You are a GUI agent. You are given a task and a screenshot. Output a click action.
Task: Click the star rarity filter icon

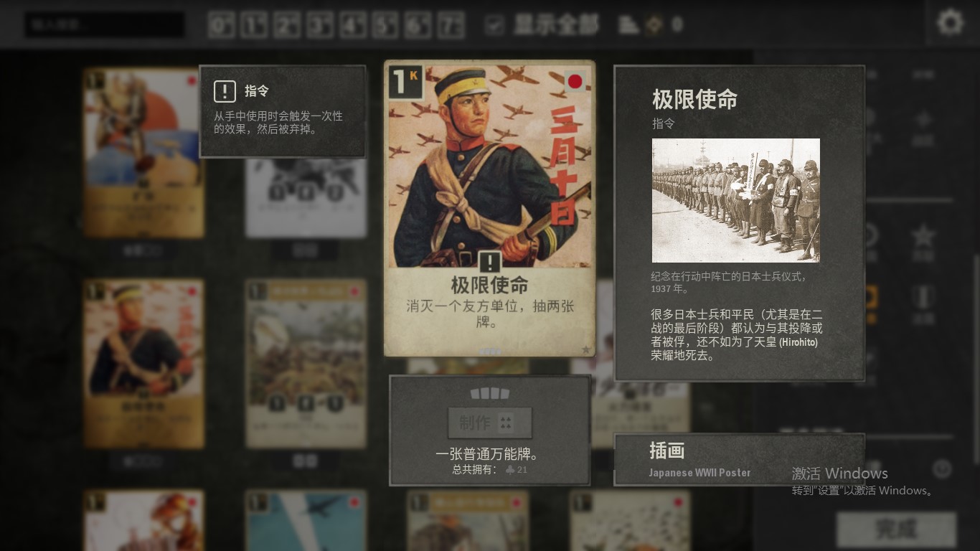923,235
